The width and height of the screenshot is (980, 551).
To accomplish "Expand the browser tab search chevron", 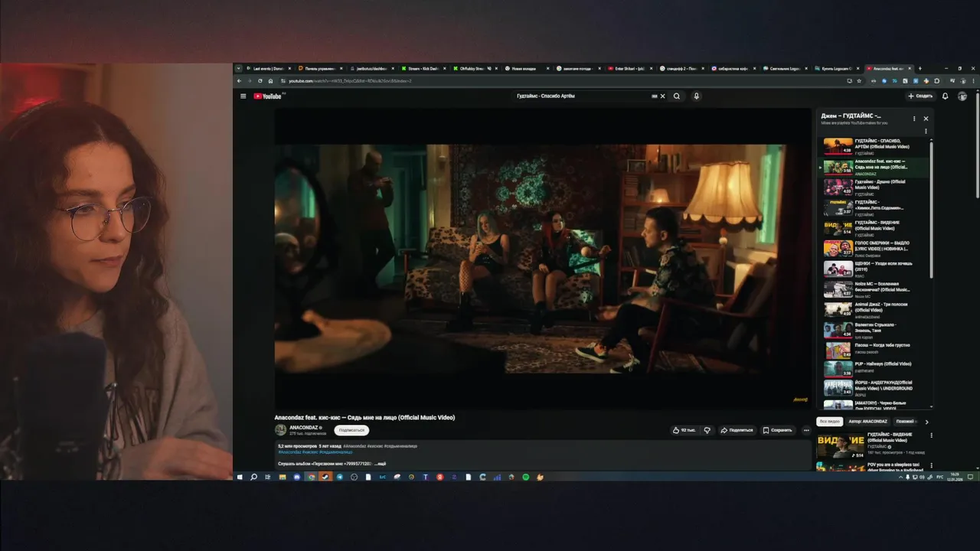I will (x=238, y=68).
